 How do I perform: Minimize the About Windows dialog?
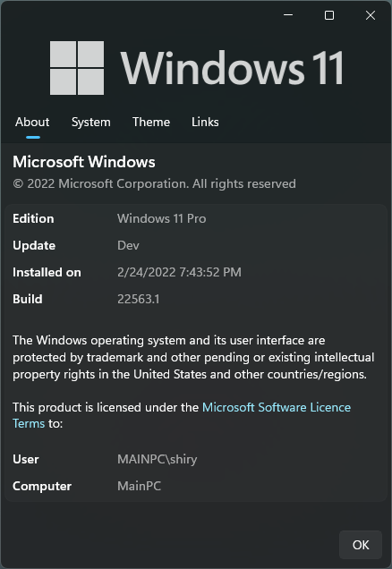point(288,15)
